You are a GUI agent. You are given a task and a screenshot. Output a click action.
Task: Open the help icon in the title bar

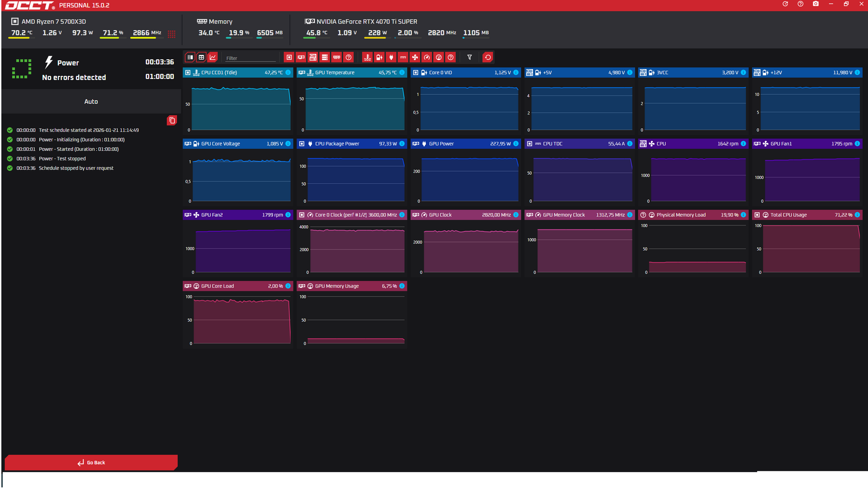pyautogui.click(x=801, y=4)
